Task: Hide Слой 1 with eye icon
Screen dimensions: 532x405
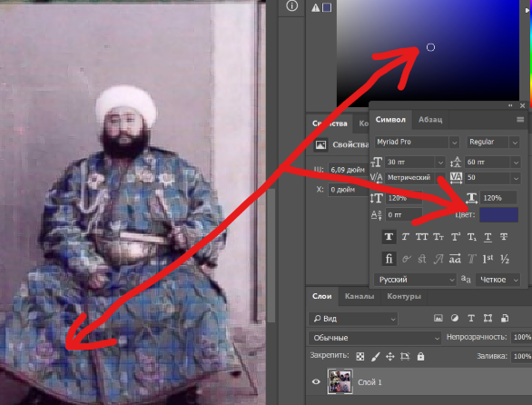Action: tap(316, 382)
